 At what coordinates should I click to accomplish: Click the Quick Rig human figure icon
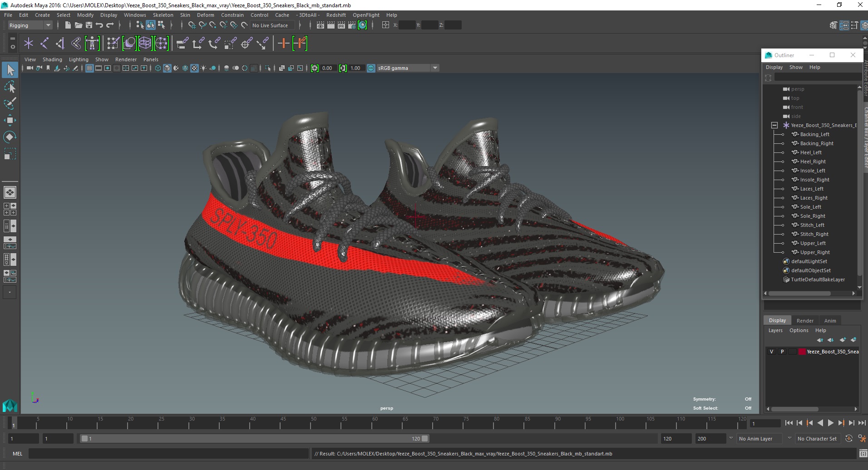pyautogui.click(x=92, y=44)
